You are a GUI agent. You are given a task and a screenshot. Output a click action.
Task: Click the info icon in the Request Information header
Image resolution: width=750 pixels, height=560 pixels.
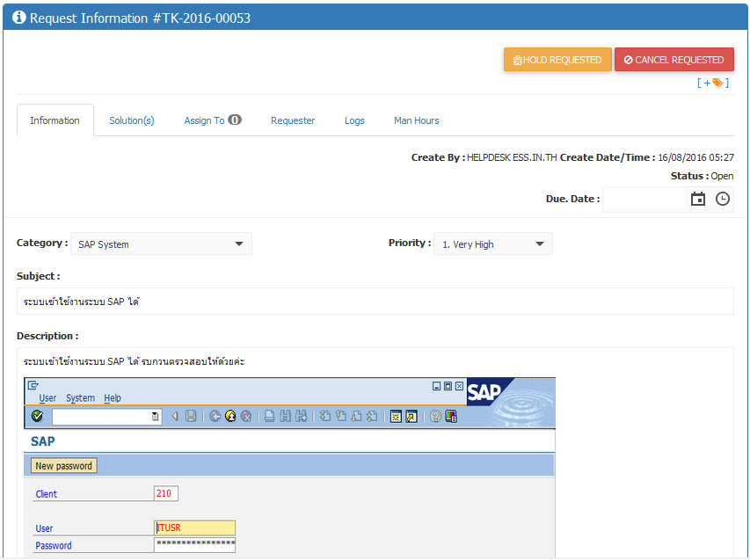click(18, 18)
